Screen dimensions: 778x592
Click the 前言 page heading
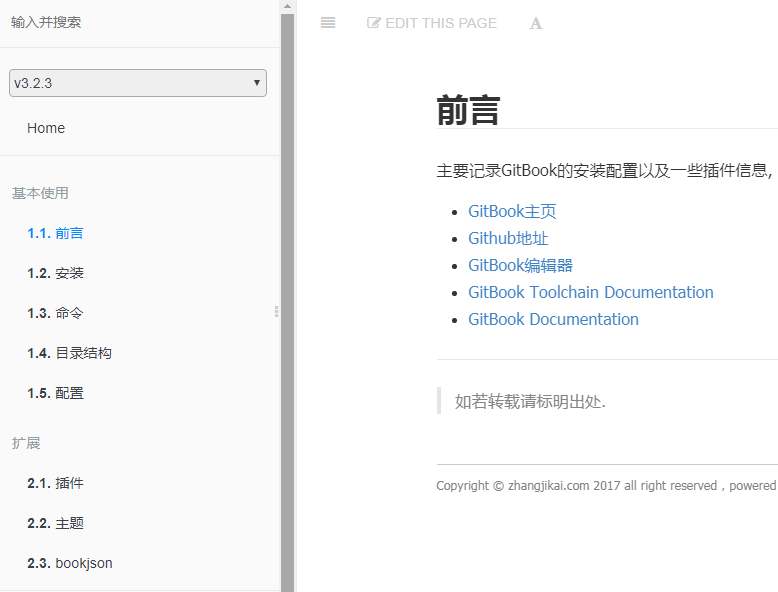(x=468, y=111)
